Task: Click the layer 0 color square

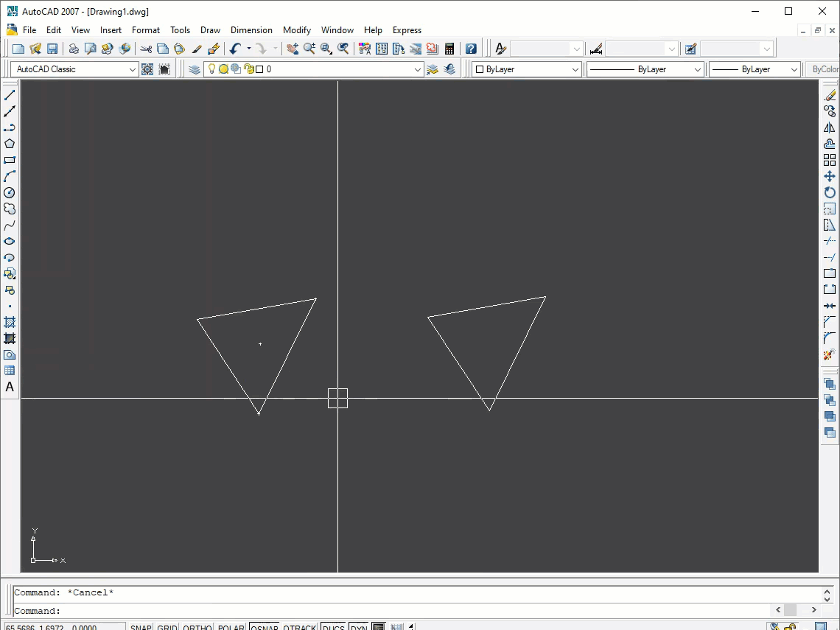Action: click(x=259, y=69)
